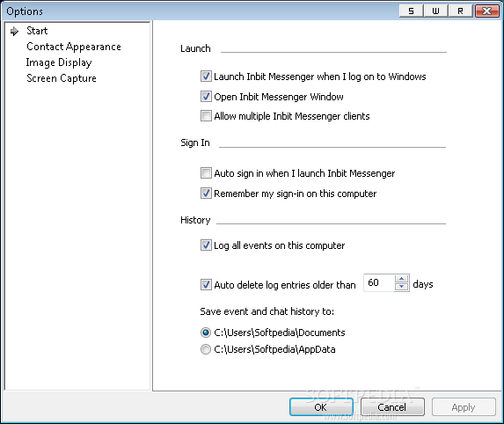The image size is (504, 424).
Task: Open Image Display options page
Action: pos(59,62)
